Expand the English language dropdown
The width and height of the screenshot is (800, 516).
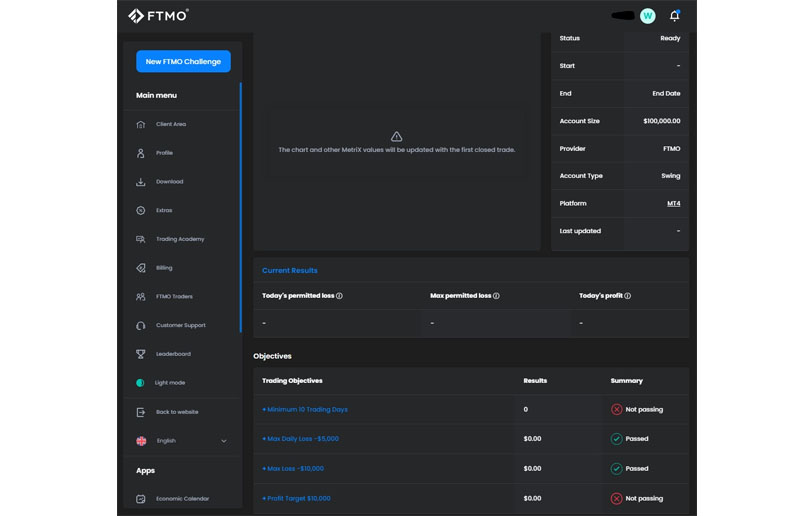(x=223, y=441)
